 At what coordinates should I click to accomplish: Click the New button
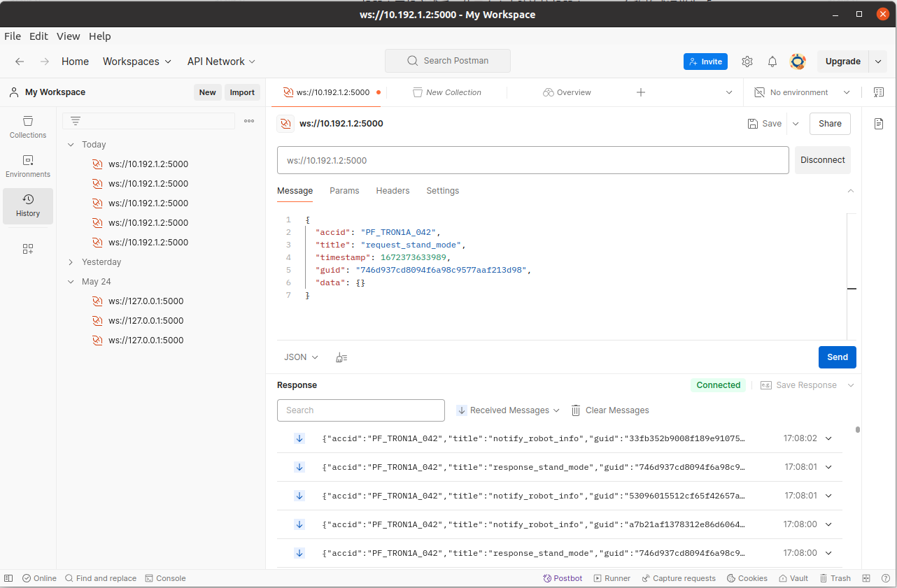[x=207, y=92]
